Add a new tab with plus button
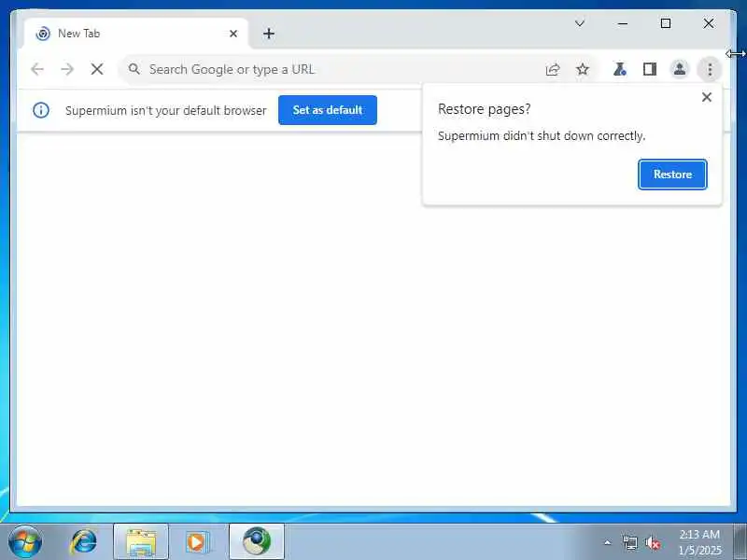The height and width of the screenshot is (560, 747). coord(269,34)
